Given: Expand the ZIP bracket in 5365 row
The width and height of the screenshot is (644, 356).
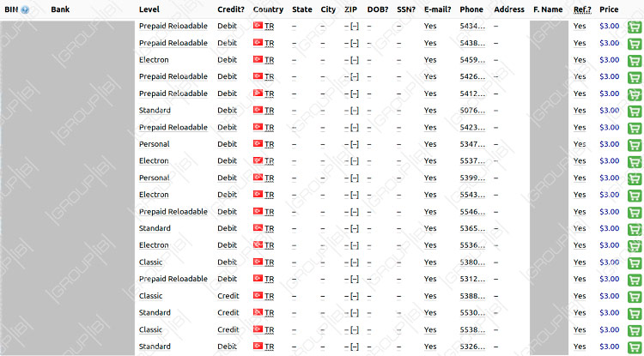Looking at the screenshot, I should [354, 228].
